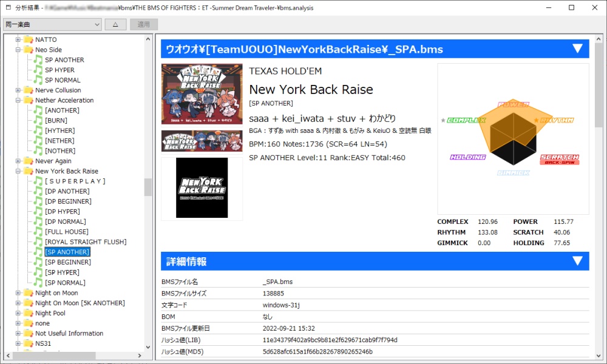Click the music note icon beside [DP BEGINNER]
This screenshot has width=607, height=364.
pyautogui.click(x=38, y=201)
